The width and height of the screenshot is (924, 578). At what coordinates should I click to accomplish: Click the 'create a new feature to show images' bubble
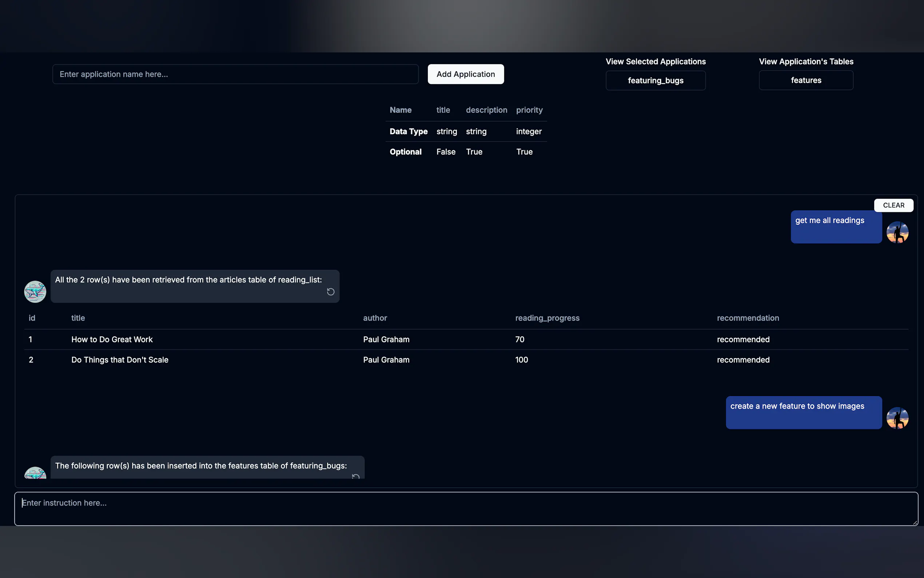point(803,412)
